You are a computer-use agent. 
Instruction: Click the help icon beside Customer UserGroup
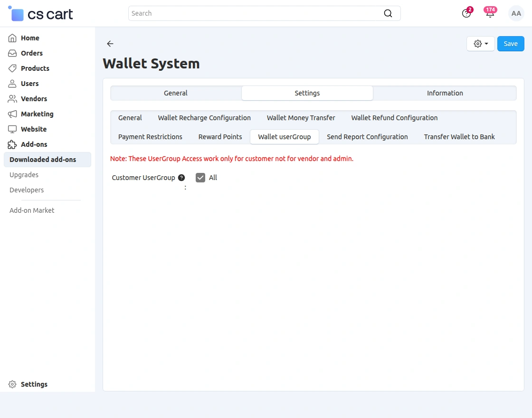pyautogui.click(x=181, y=177)
